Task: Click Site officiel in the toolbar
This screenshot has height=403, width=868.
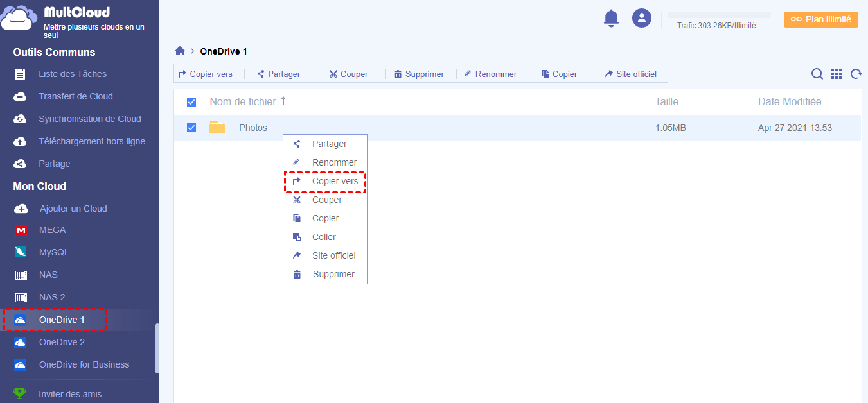Action: [x=631, y=74]
